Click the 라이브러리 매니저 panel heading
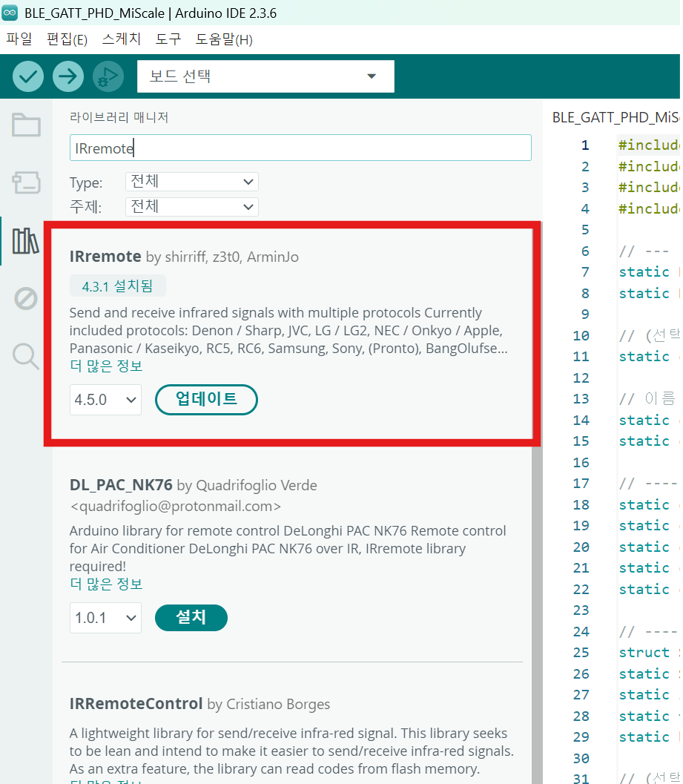Screen dimensions: 683x784 [x=119, y=117]
